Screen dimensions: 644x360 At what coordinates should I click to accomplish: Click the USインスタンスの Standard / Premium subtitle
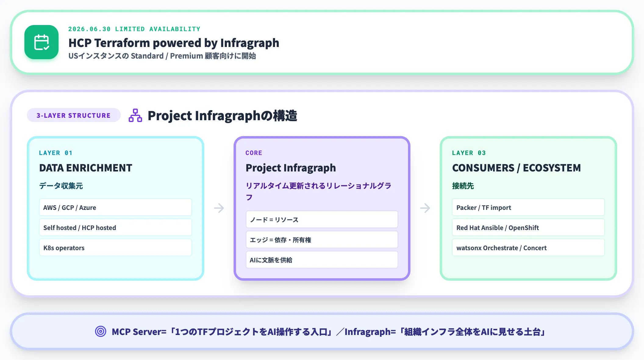pyautogui.click(x=162, y=56)
